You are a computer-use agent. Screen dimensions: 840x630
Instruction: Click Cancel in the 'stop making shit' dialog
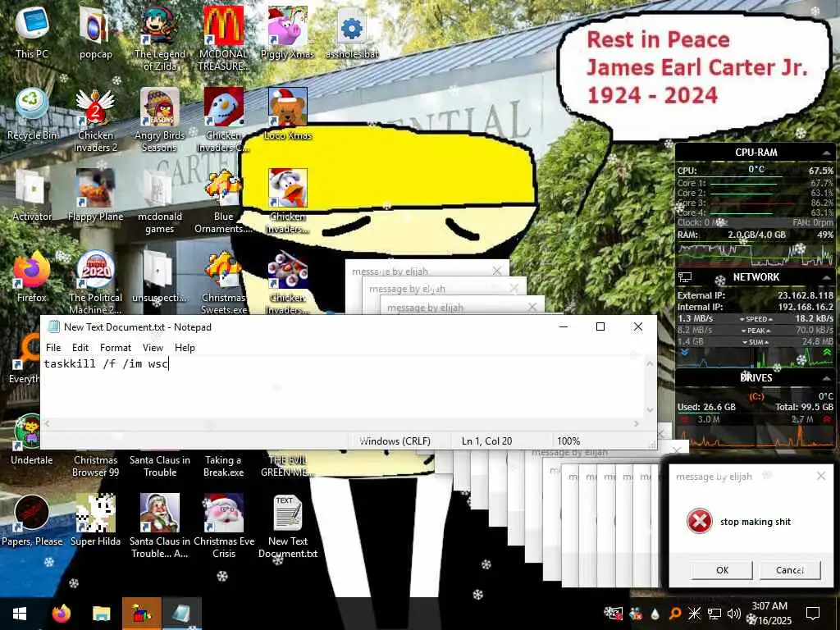tap(790, 570)
